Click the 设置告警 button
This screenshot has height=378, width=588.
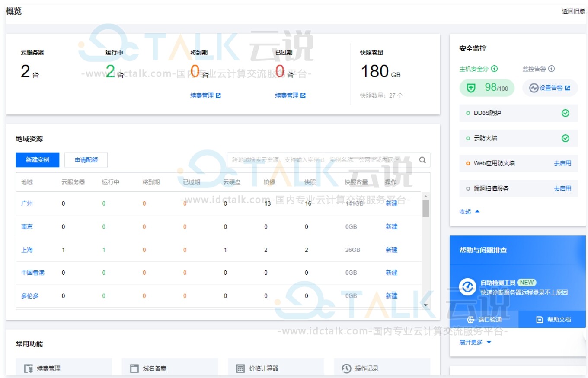tap(550, 88)
